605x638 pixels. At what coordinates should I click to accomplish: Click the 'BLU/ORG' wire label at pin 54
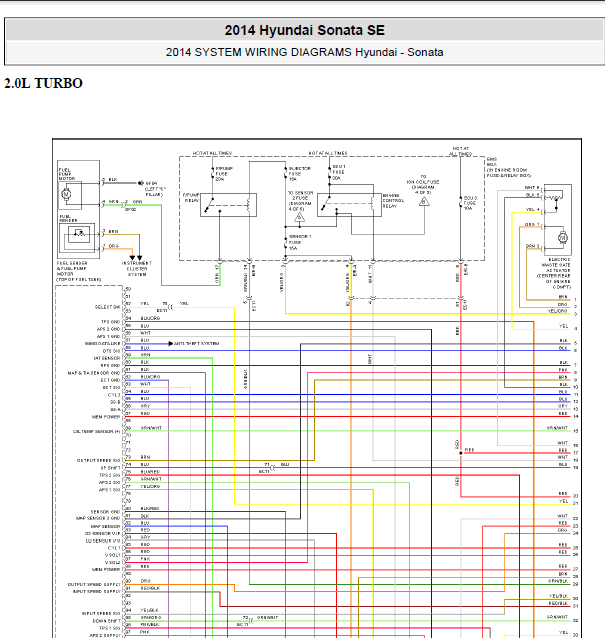(150, 318)
